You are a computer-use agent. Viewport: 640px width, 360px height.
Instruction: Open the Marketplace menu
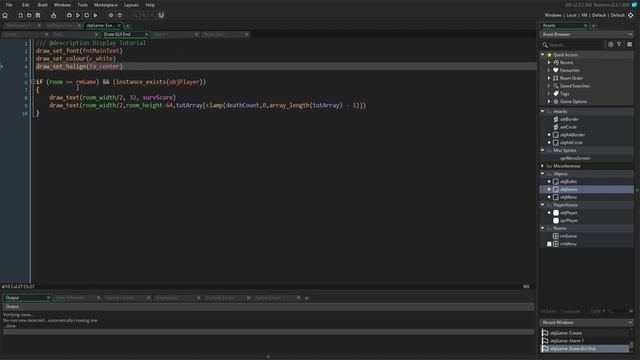[106, 5]
